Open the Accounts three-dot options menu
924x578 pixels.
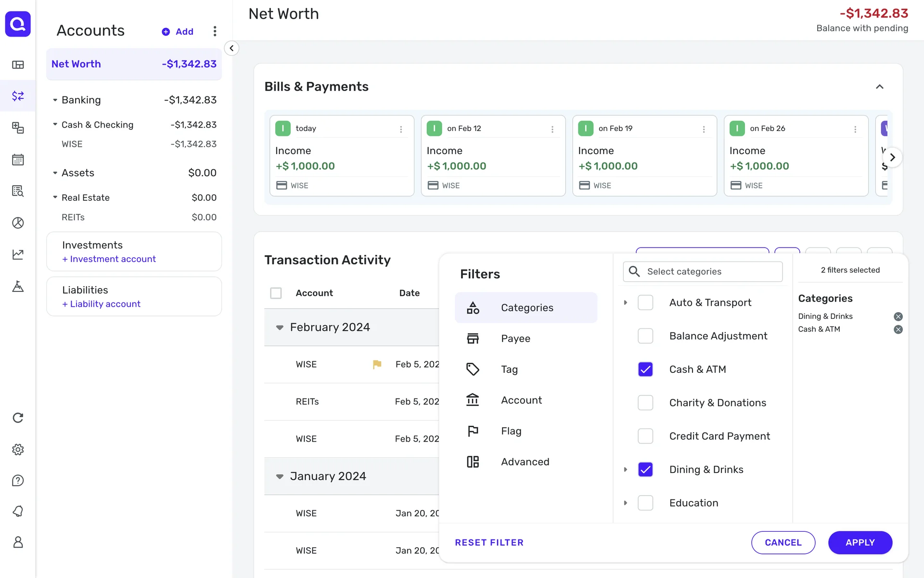coord(215,31)
